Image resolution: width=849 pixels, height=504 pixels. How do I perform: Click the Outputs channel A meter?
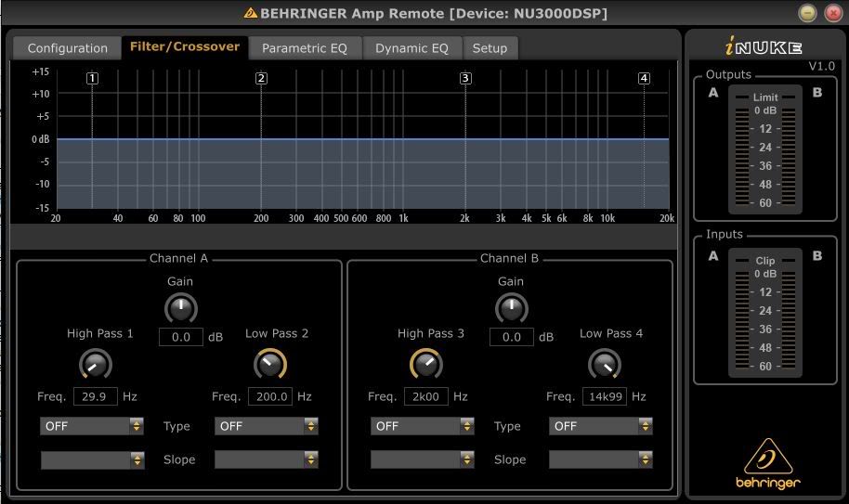pos(742,156)
